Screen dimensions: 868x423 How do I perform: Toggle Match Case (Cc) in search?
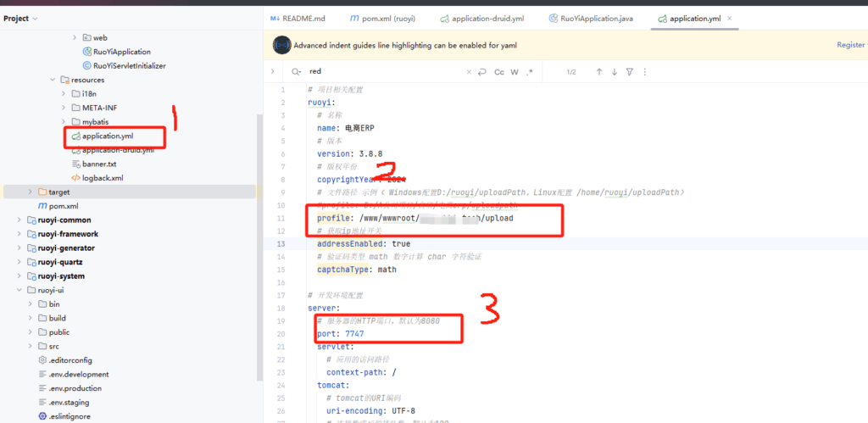[499, 72]
